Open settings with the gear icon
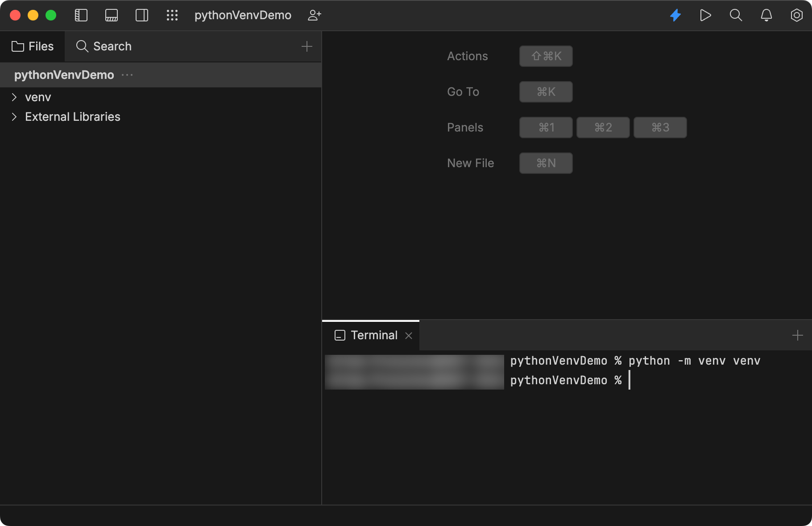This screenshot has width=812, height=526. [x=796, y=15]
